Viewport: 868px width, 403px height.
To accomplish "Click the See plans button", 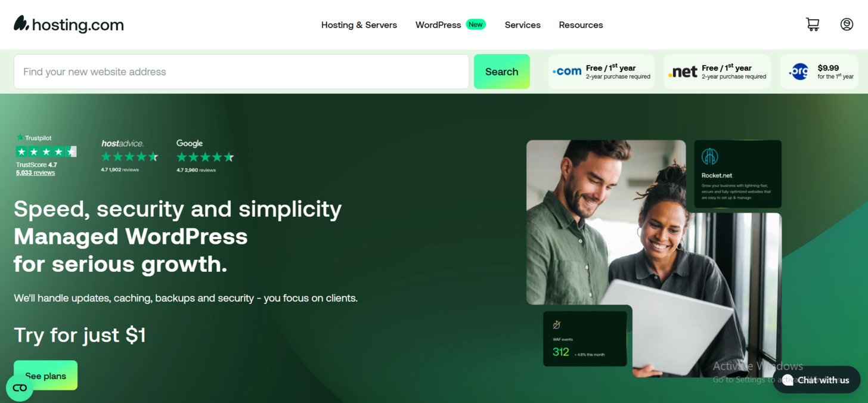I will tap(45, 376).
